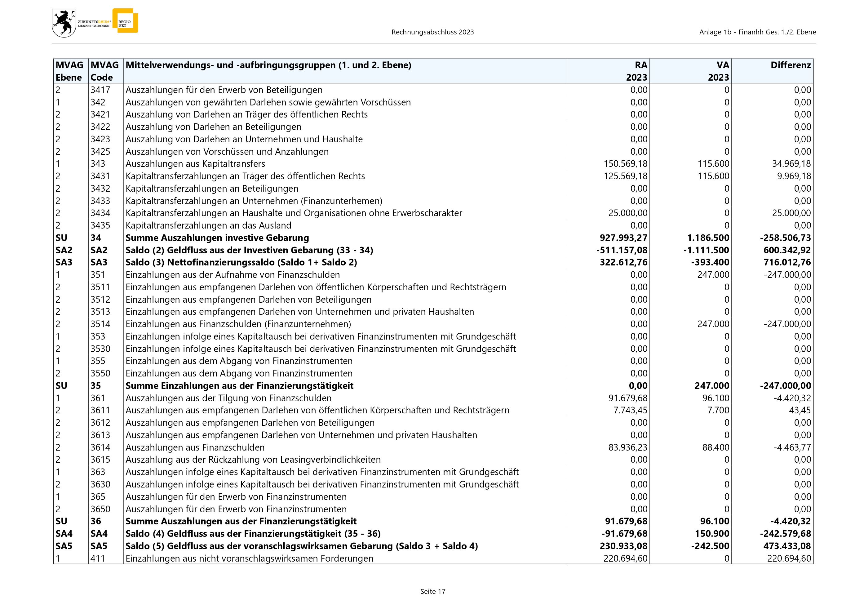Click the Differenz column header
868x614 pixels.
click(790, 65)
